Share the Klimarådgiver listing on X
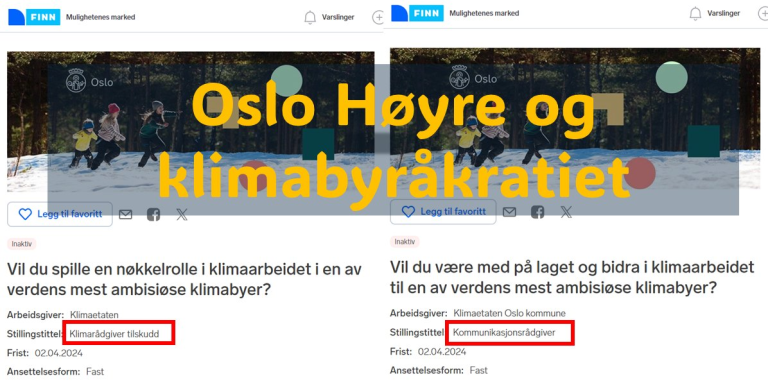 pos(182,214)
